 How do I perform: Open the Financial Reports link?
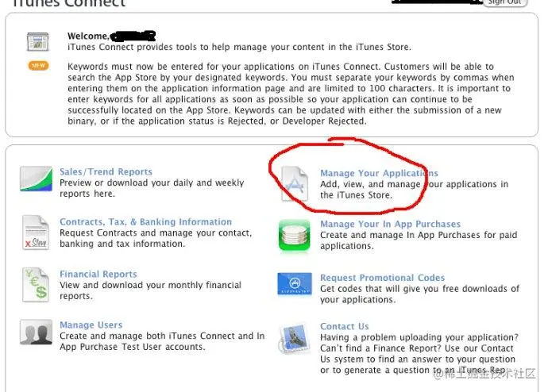tap(98, 274)
